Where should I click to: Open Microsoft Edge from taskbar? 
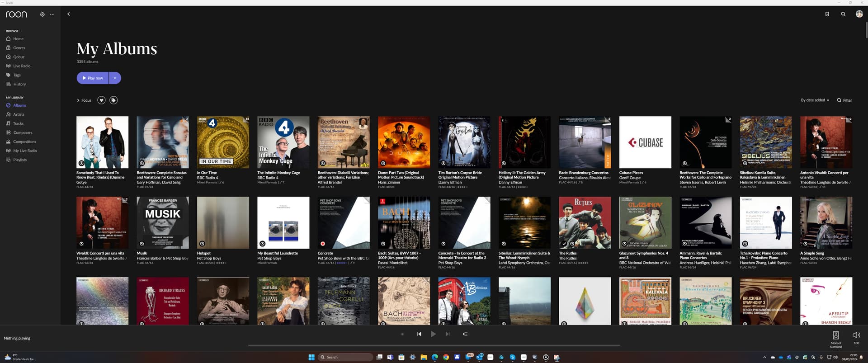(x=435, y=357)
